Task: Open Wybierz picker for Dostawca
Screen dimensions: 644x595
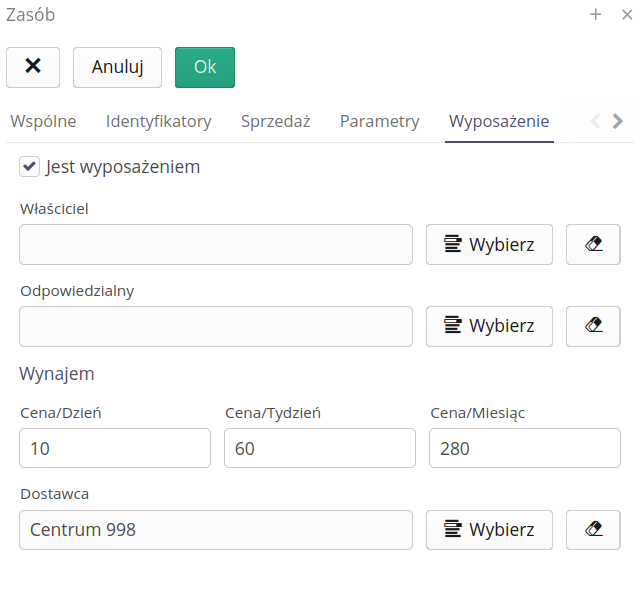Action: tap(489, 530)
